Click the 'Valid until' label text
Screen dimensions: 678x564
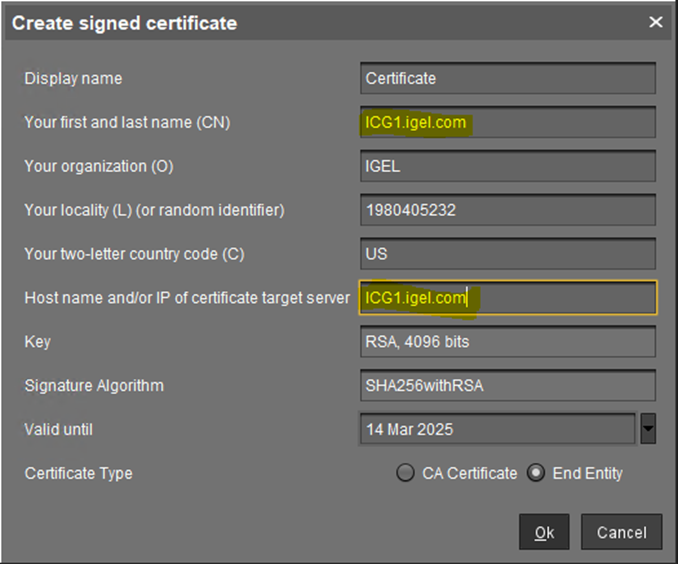pos(59,429)
